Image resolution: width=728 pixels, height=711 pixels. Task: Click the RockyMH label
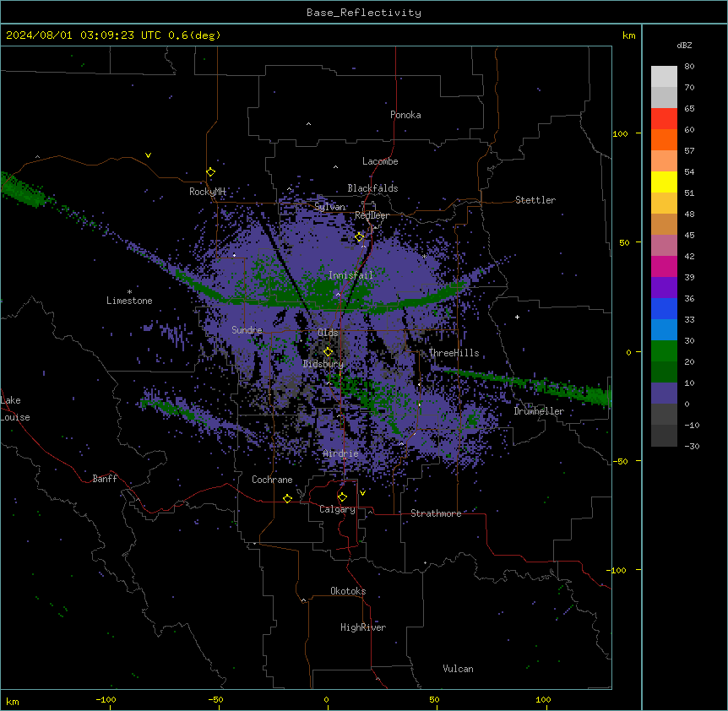point(207,192)
